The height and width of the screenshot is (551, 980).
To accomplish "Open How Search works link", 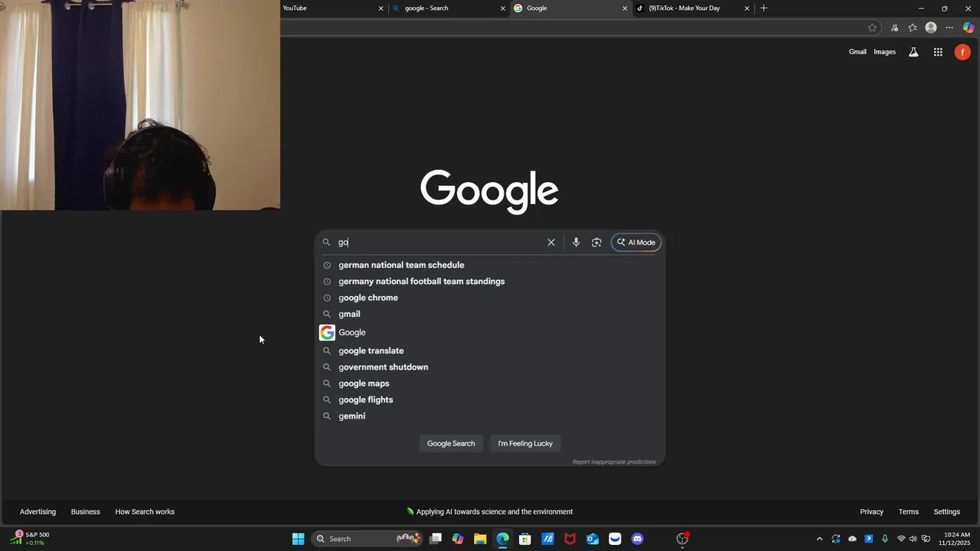I will pos(145,512).
